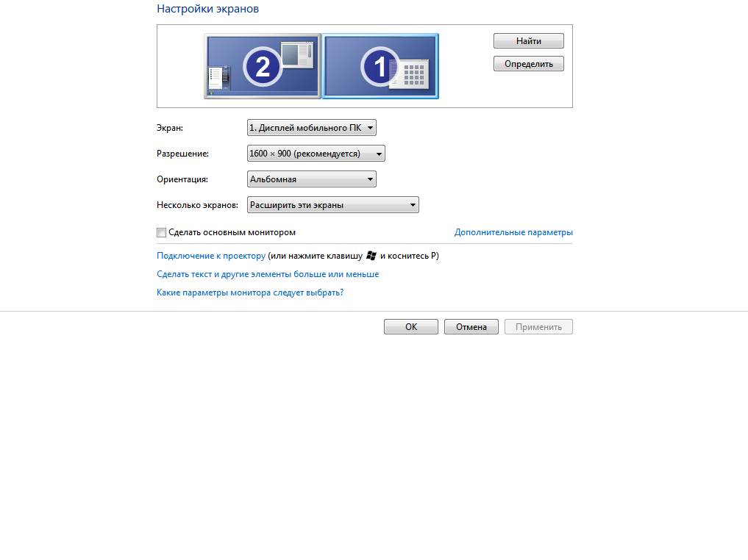Click the Ориентация: label

(182, 179)
